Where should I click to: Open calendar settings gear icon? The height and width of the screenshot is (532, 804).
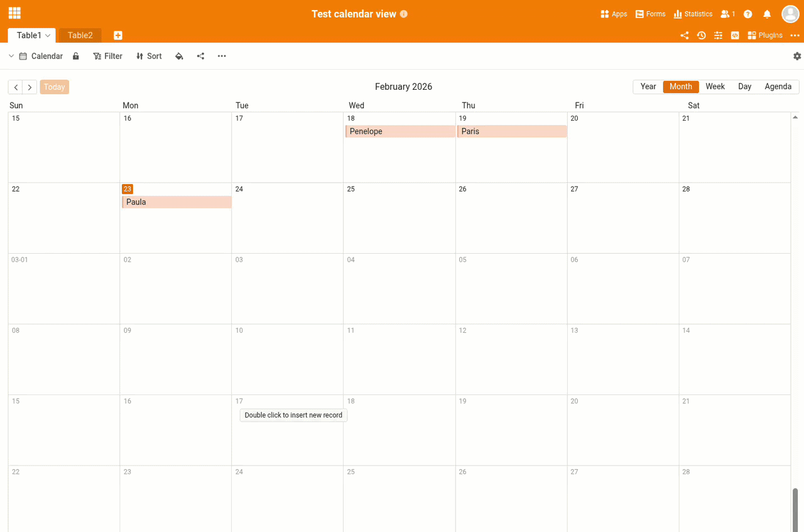click(x=797, y=57)
